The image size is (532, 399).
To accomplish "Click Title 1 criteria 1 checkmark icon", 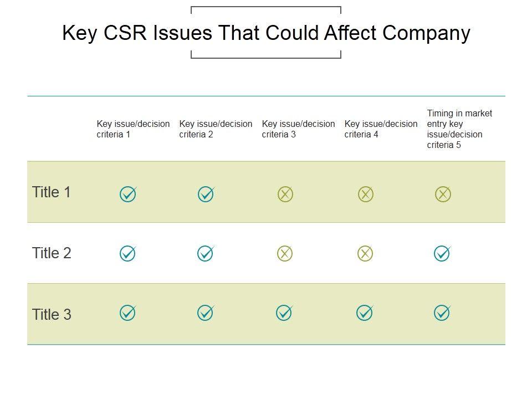I will pos(127,194).
